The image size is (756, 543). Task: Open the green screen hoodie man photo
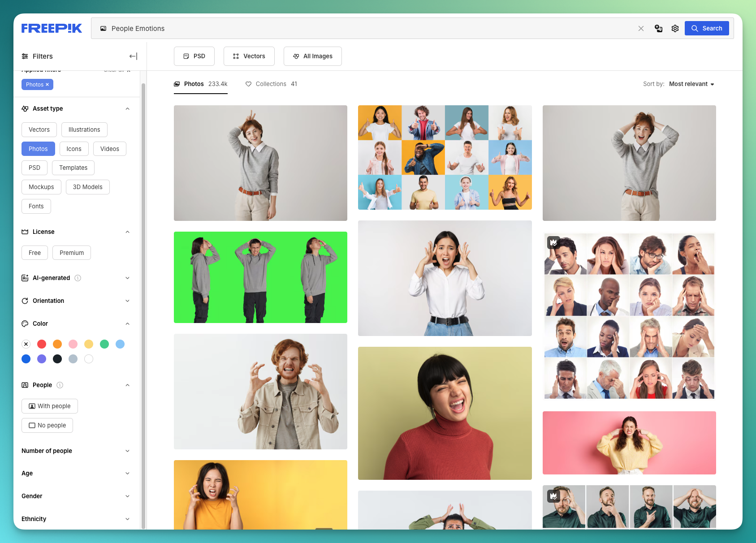(260, 277)
